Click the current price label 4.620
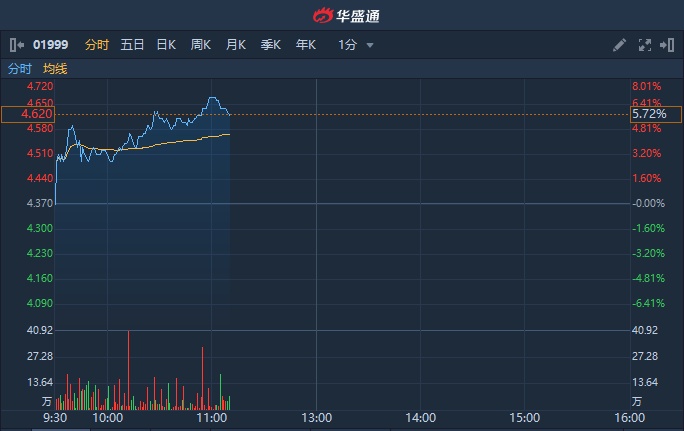Viewport: 684px width, 431px height. (27, 115)
